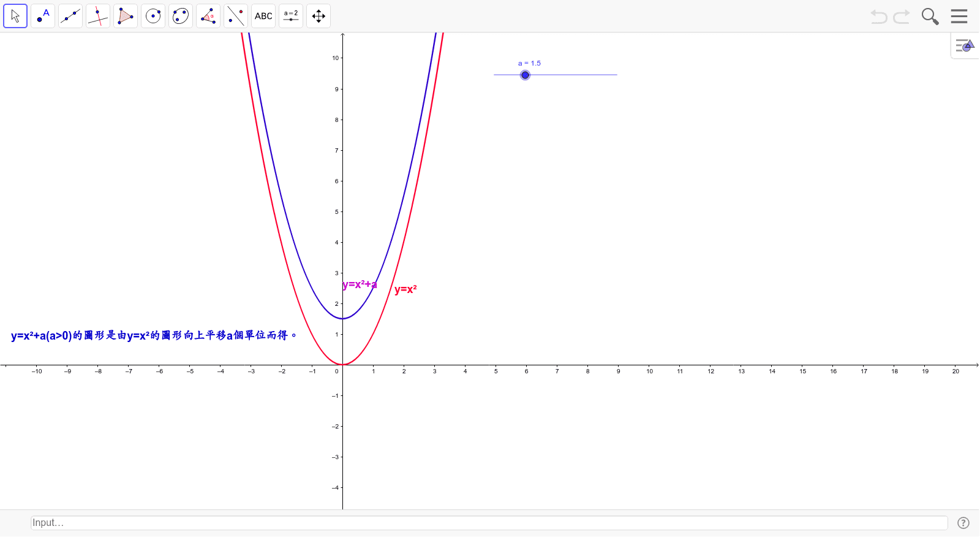Choose the Slider a=2 tool
Screen dimensions: 980x537
(291, 16)
